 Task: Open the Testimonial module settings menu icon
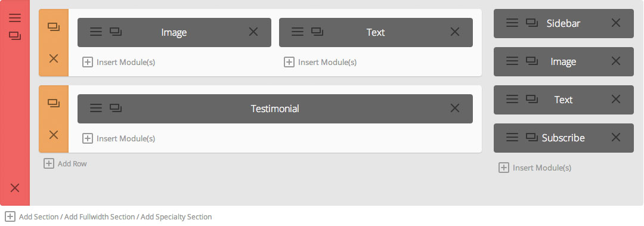(x=95, y=108)
